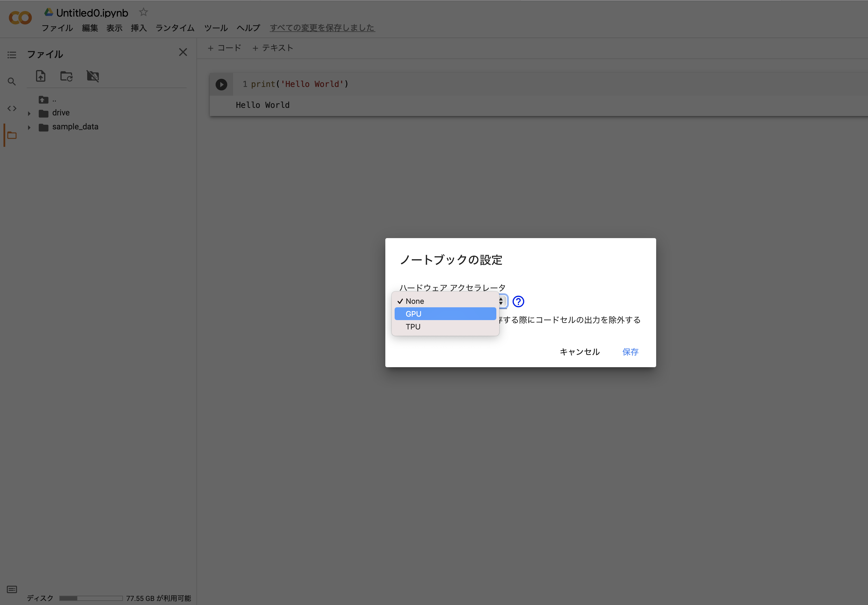Open the ランタイム menu
The width and height of the screenshot is (868, 605).
click(174, 28)
